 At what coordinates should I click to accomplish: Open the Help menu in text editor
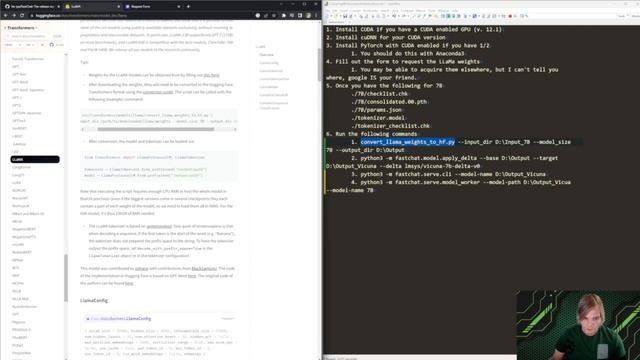tap(455, 11)
